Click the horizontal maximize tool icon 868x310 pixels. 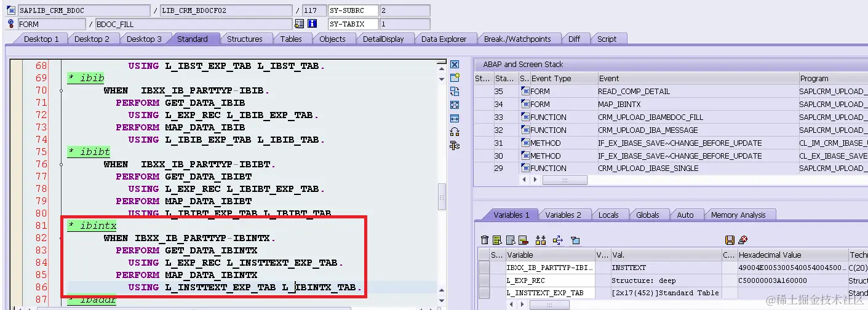click(455, 118)
